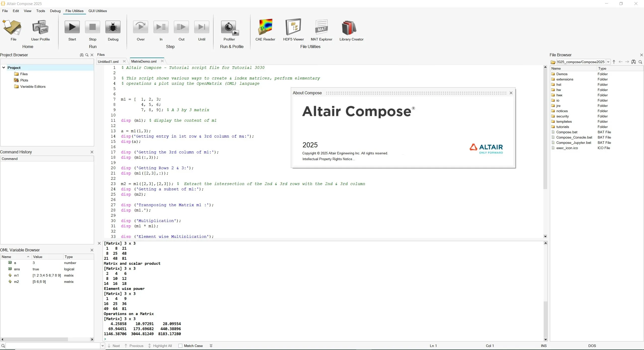
Task: Click the Step Out icon
Action: click(181, 27)
